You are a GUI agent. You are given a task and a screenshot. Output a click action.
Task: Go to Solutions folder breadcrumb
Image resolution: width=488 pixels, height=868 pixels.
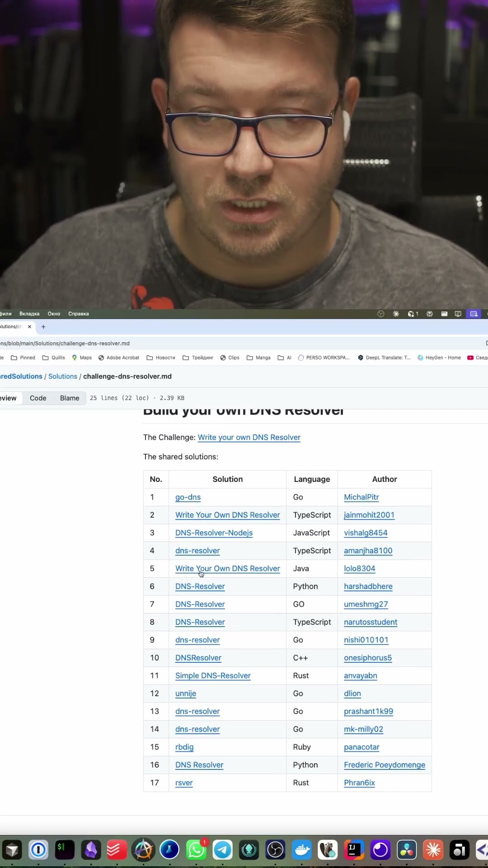(x=63, y=376)
